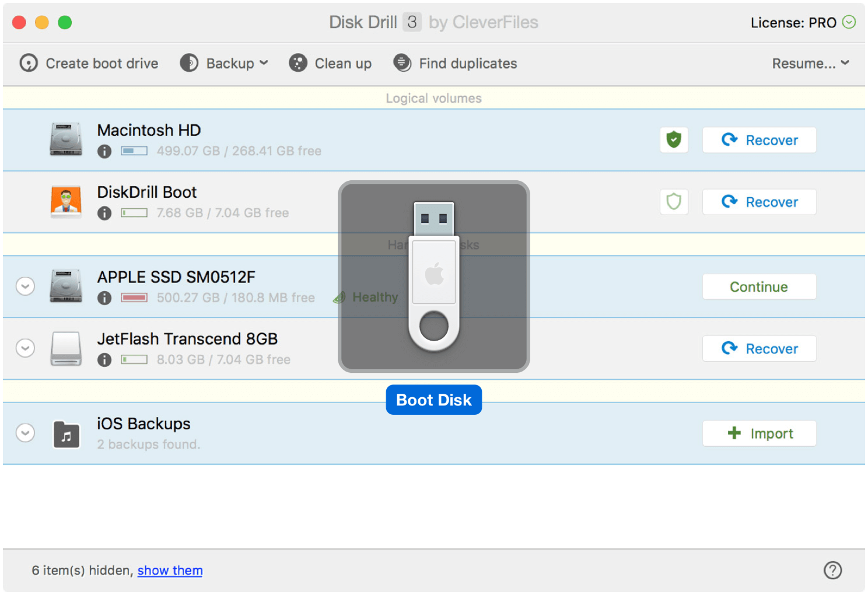The width and height of the screenshot is (868, 595).
Task: Click the Create boot drive disc icon
Action: click(29, 63)
